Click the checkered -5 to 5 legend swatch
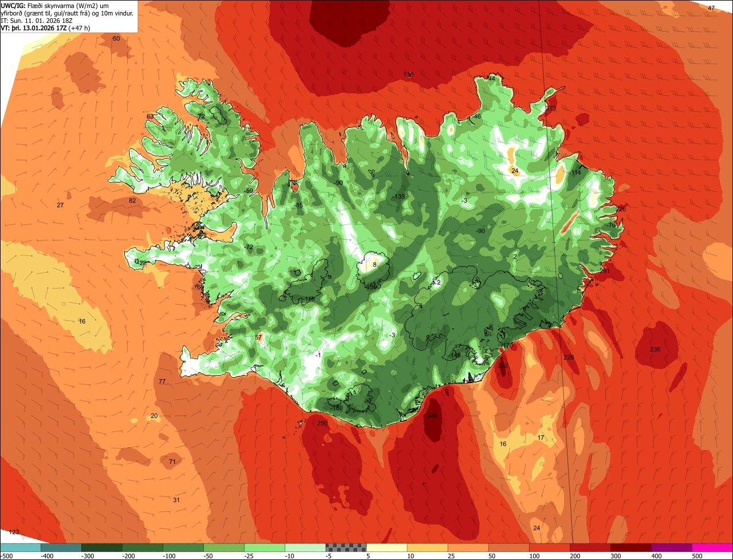 pos(346,547)
